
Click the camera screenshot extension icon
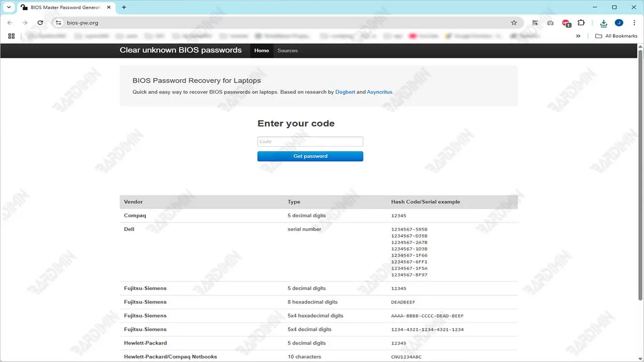(x=550, y=23)
